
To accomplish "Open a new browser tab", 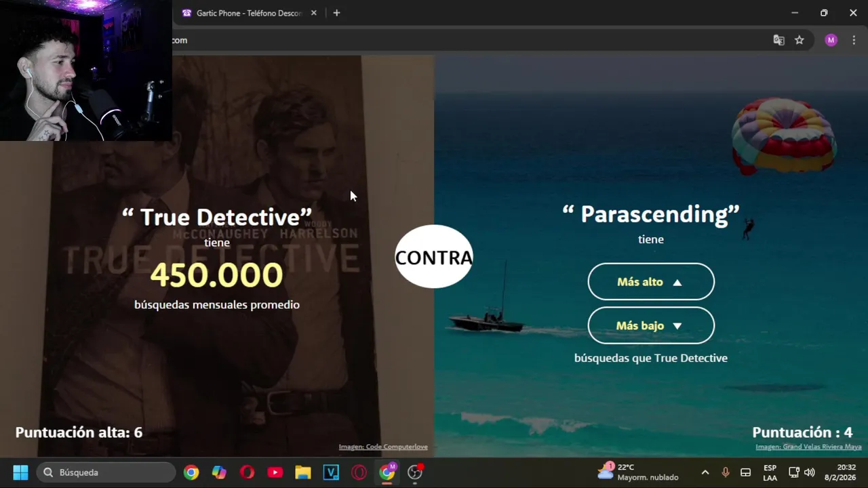I will click(x=336, y=13).
